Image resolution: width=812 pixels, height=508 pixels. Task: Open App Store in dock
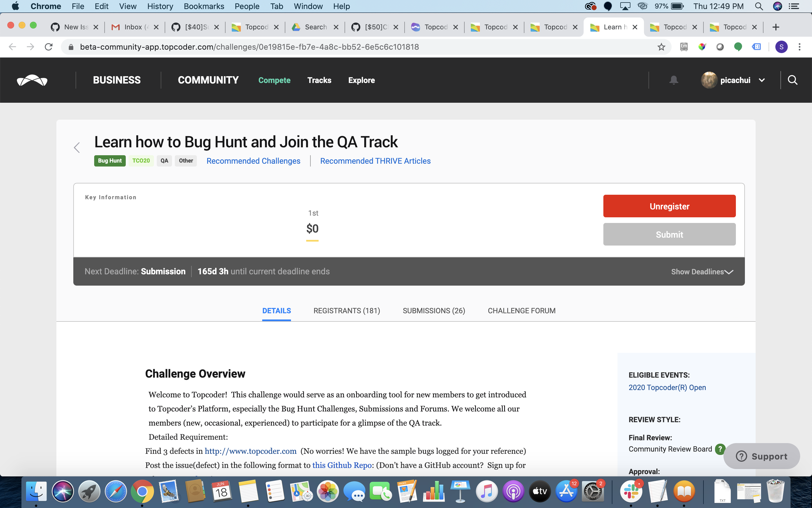tap(566, 491)
